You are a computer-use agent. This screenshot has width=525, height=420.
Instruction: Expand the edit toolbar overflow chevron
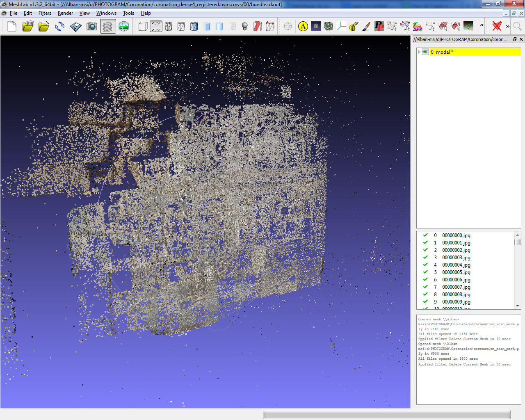tap(482, 25)
